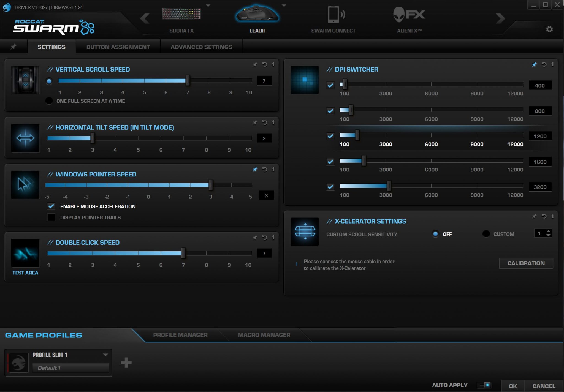The width and height of the screenshot is (564, 392).
Task: Reset the Horizontal Tilt Speed setting
Action: pyautogui.click(x=265, y=122)
